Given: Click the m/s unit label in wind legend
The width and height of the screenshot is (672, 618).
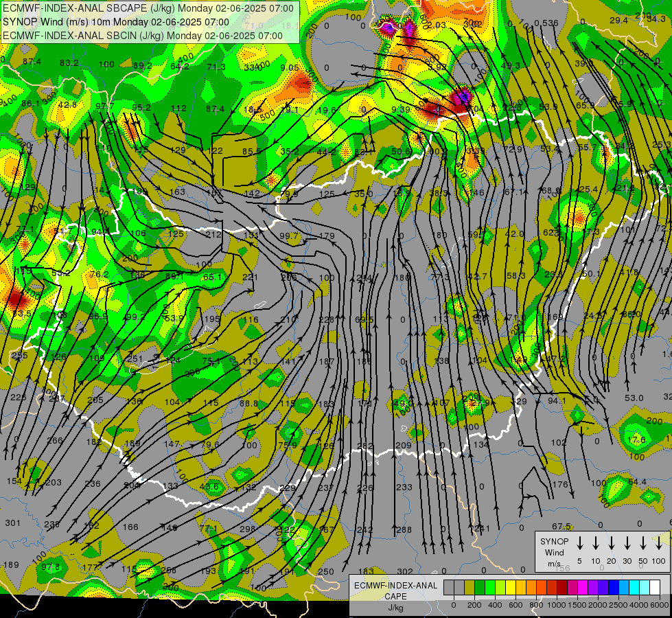Looking at the screenshot, I should (x=554, y=564).
